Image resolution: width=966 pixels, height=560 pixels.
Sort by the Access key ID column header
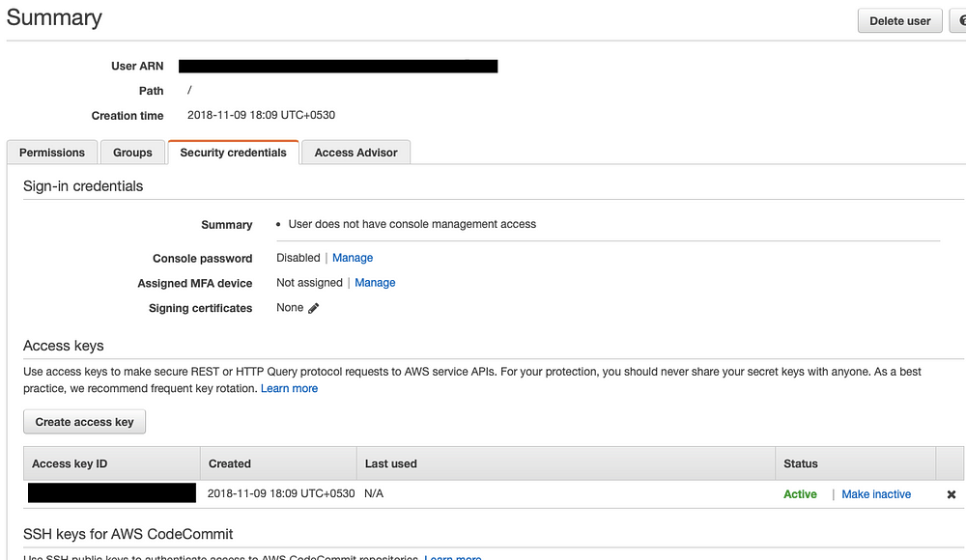point(70,463)
